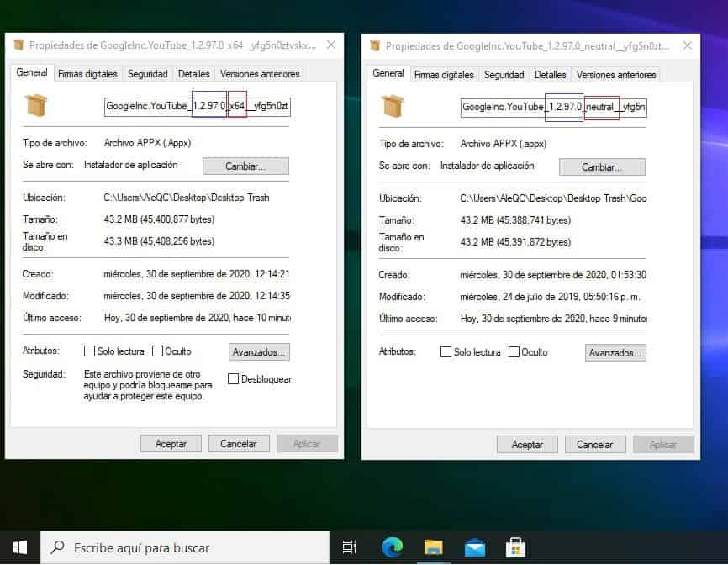Open Microsoft Store from the taskbar

click(515, 548)
